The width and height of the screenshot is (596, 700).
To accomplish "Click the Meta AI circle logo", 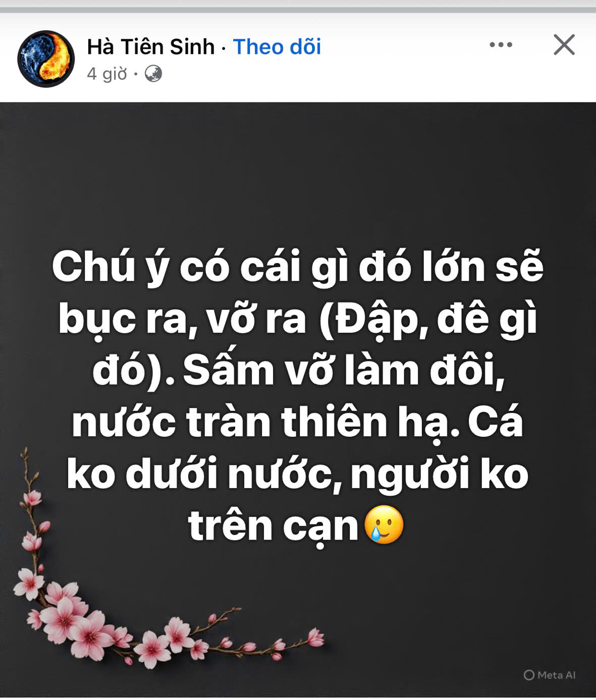I will pyautogui.click(x=528, y=675).
